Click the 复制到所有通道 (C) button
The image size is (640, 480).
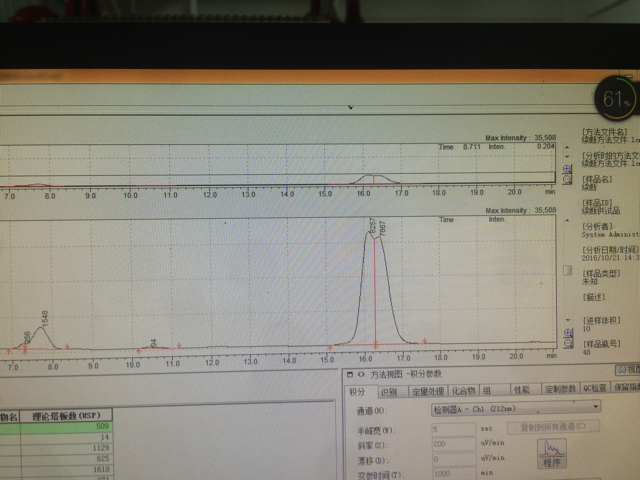pos(553,427)
